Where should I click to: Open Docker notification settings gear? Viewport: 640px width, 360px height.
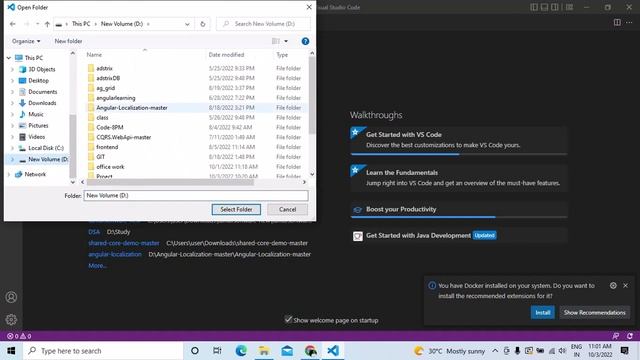point(613,286)
